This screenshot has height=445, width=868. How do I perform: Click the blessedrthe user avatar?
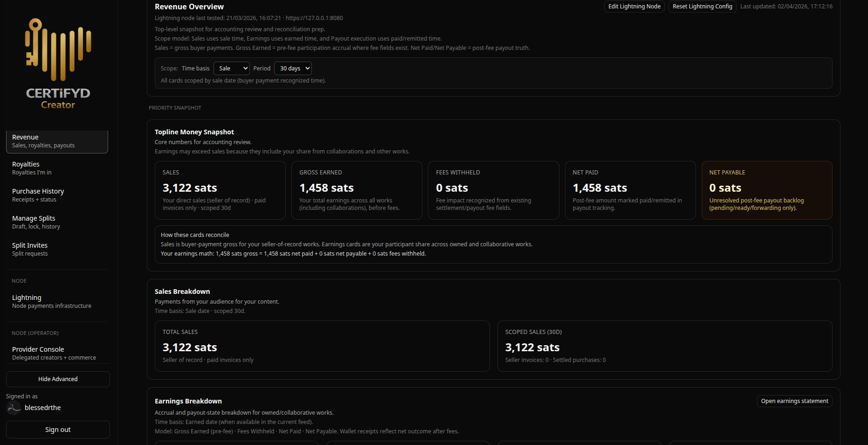coord(14,408)
